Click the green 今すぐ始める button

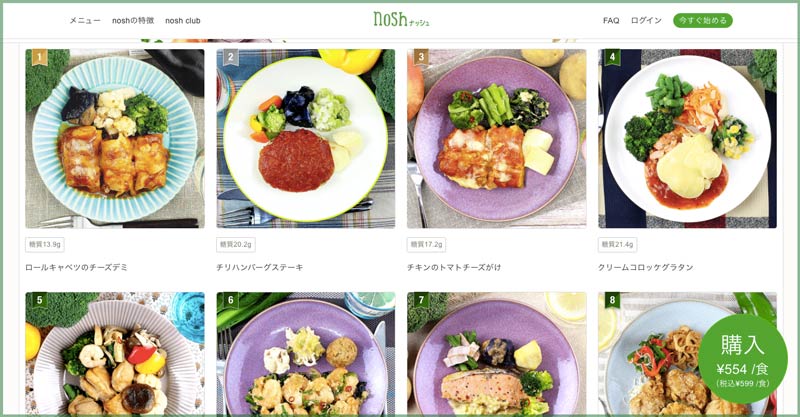click(x=703, y=20)
